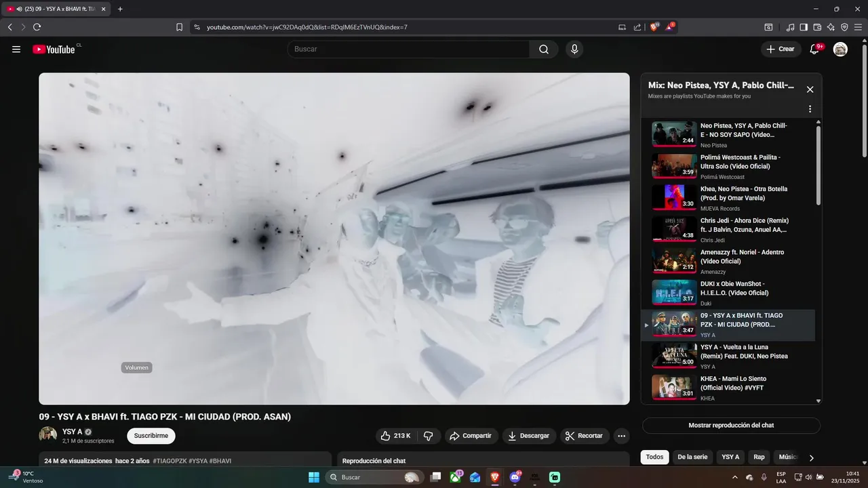The image size is (868, 488).
Task: Select the Rap filter chip
Action: coord(759,457)
